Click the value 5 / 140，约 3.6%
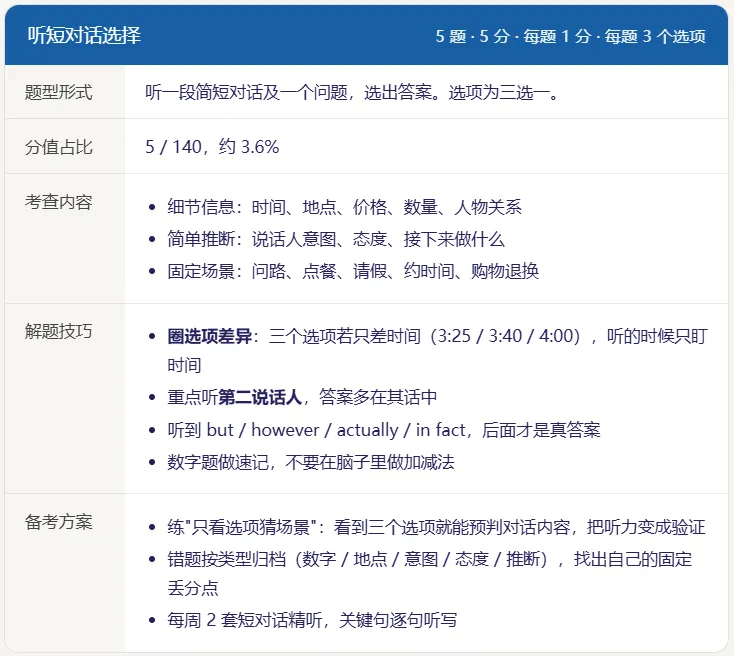 (212, 147)
